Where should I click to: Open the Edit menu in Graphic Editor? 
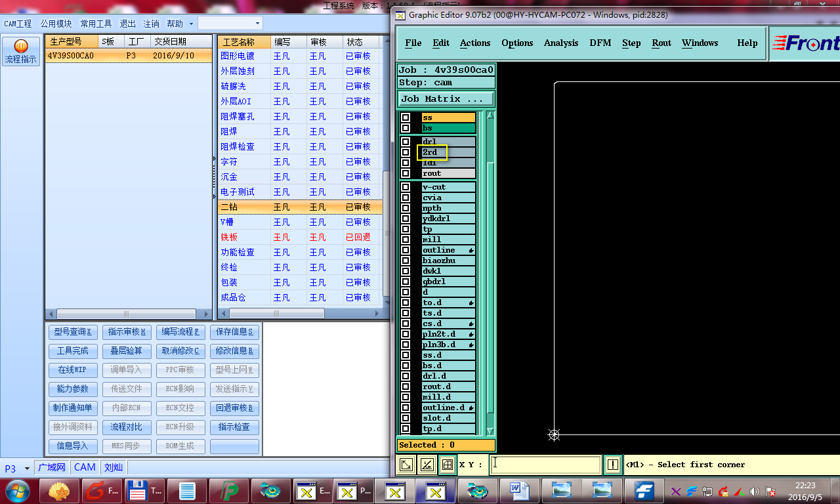tap(441, 43)
